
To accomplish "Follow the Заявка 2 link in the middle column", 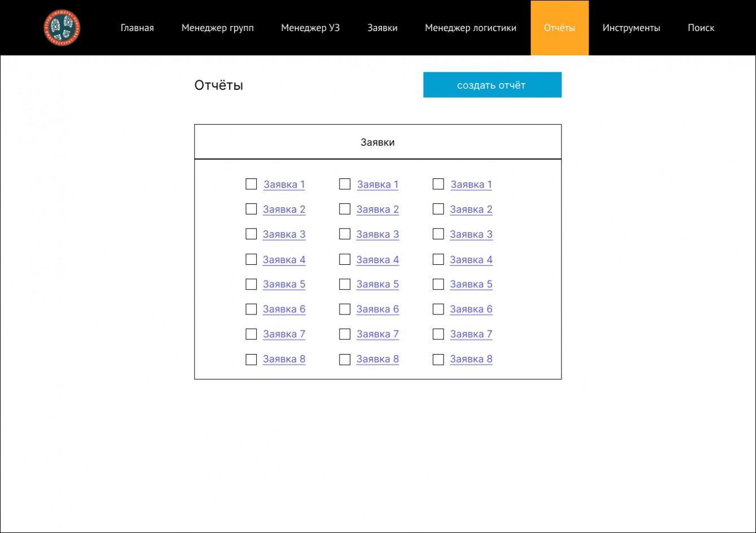I will click(x=378, y=209).
